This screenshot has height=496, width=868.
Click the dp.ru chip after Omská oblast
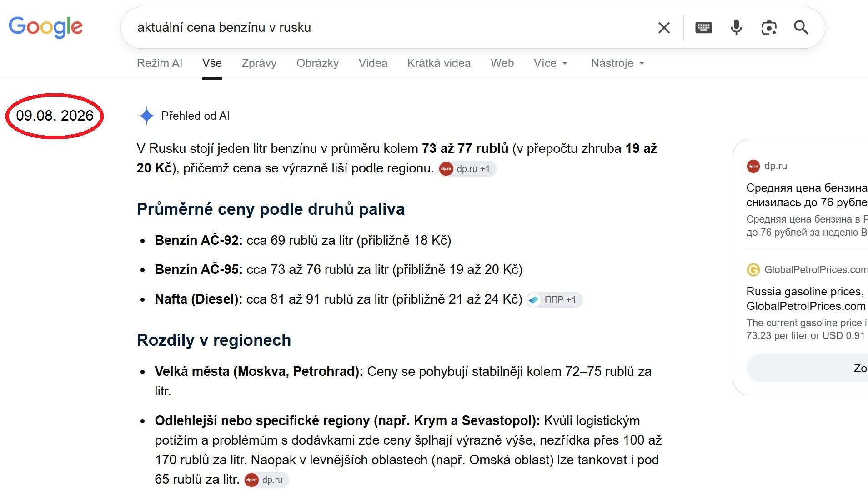(266, 480)
